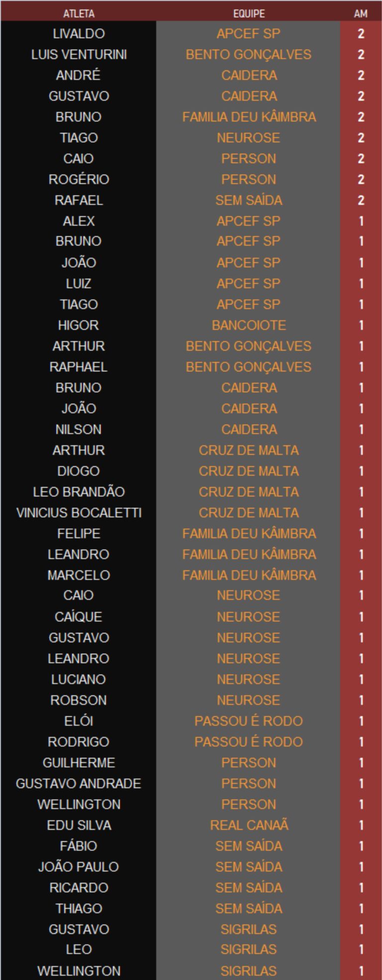Click the AM value in MARCELO's row
The width and height of the screenshot is (382, 980).
(361, 576)
